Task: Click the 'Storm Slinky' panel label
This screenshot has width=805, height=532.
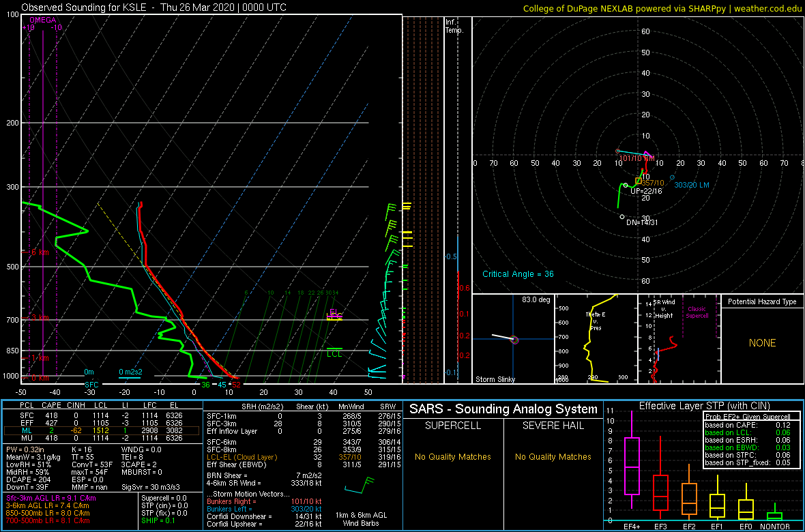Action: click(495, 379)
